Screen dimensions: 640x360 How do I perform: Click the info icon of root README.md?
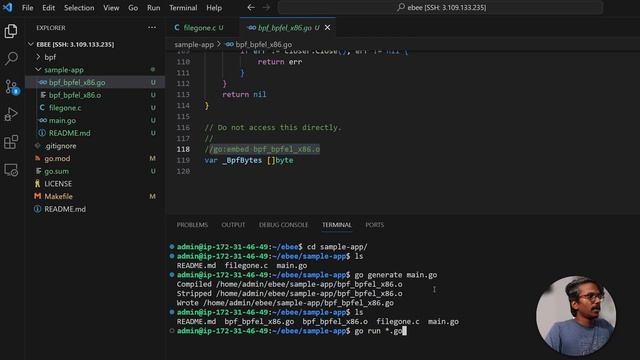click(x=38, y=209)
